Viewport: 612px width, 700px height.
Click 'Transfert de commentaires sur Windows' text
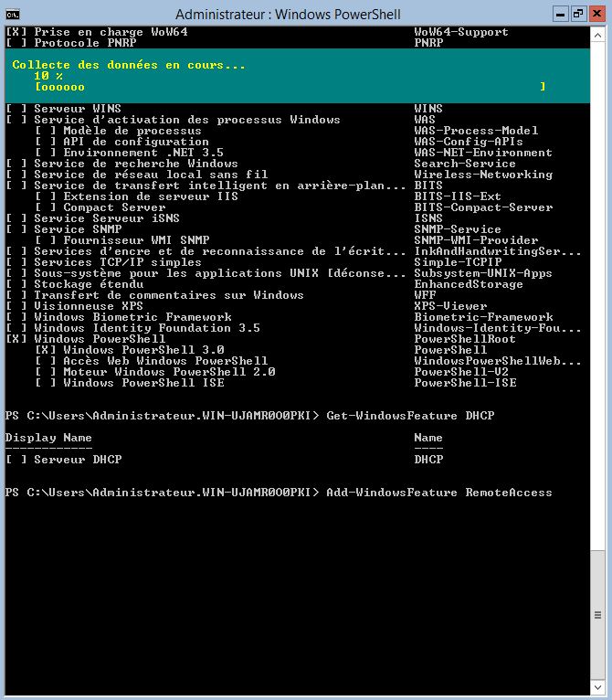(169, 295)
